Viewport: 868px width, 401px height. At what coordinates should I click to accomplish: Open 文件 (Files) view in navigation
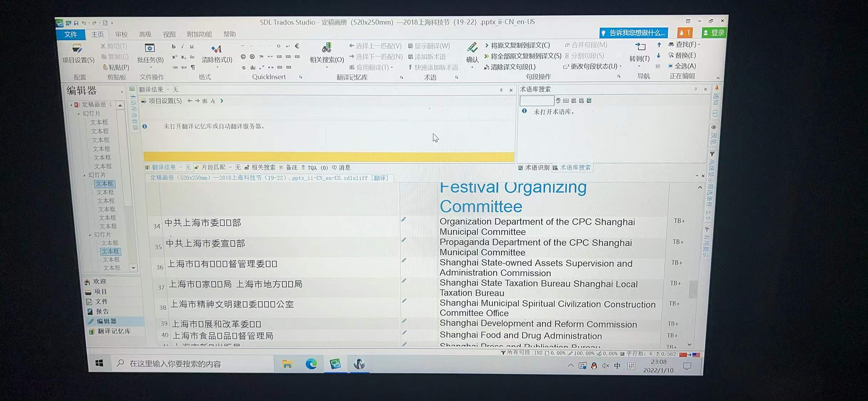(x=97, y=301)
